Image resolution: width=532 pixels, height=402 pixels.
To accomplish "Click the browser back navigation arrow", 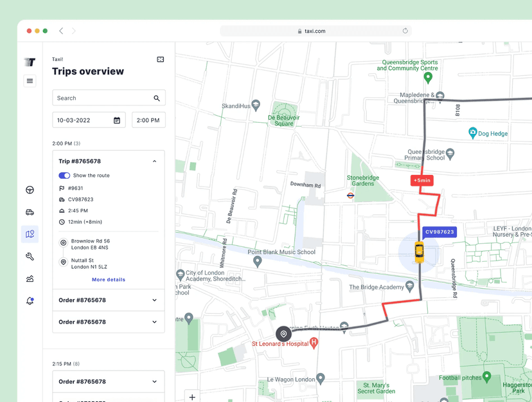I will (x=61, y=30).
